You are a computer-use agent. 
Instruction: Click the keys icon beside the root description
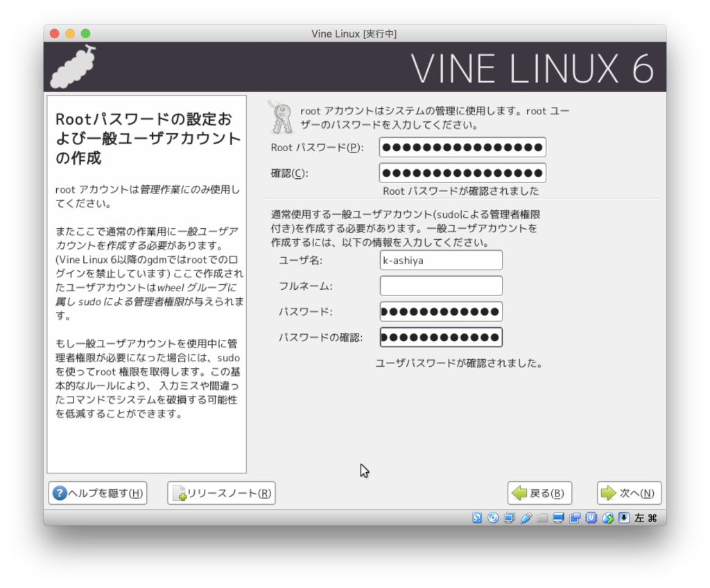coord(282,117)
